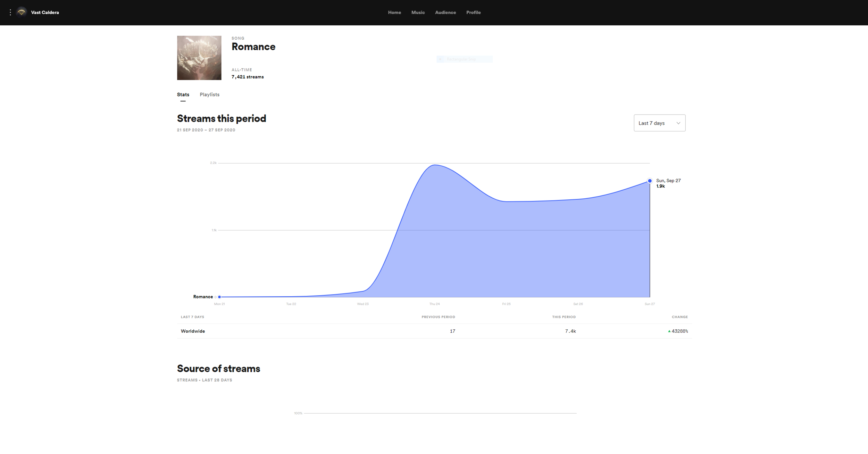Click the Sun, Sep 27 data point marker
This screenshot has height=454, width=868.
tap(650, 181)
